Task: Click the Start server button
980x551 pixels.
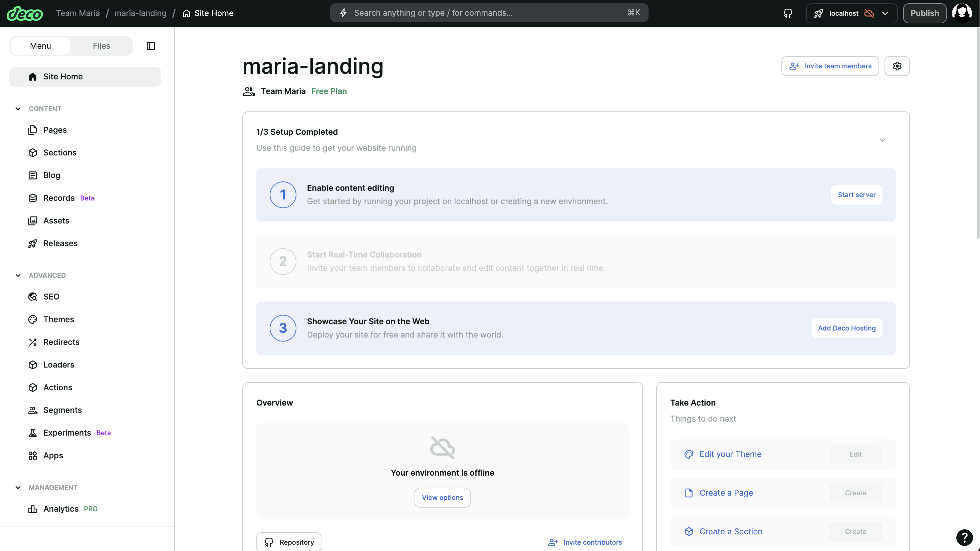Action: 856,195
